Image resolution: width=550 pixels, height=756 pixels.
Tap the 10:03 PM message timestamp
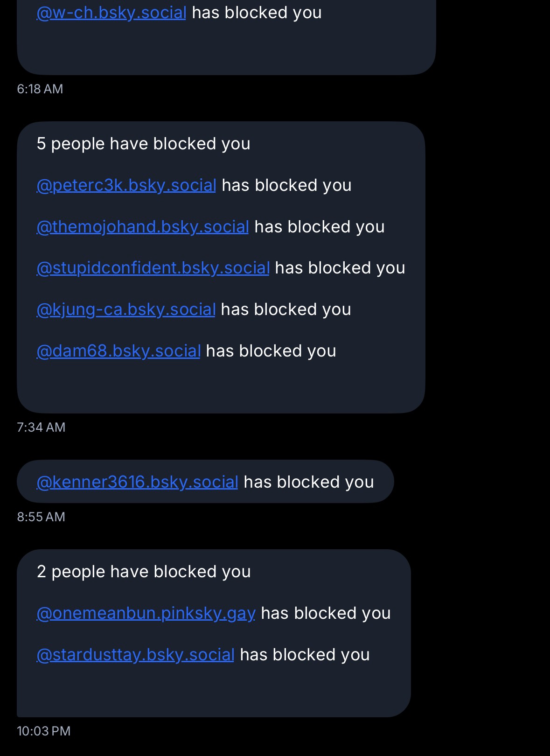tap(44, 731)
